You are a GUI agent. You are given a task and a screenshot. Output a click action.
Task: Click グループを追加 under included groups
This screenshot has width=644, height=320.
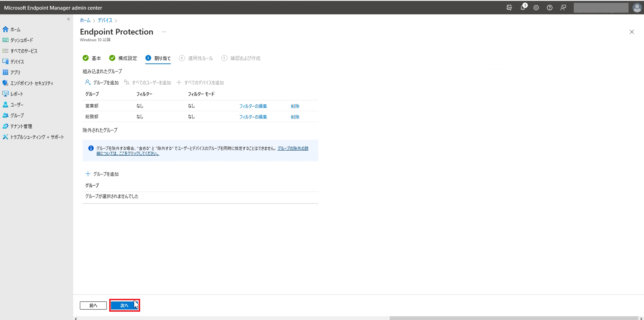(x=102, y=83)
